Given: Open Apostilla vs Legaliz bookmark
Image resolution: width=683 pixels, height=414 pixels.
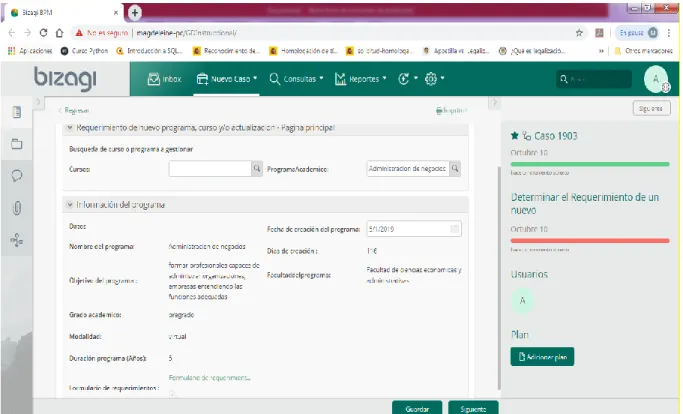Looking at the screenshot, I should [456, 51].
